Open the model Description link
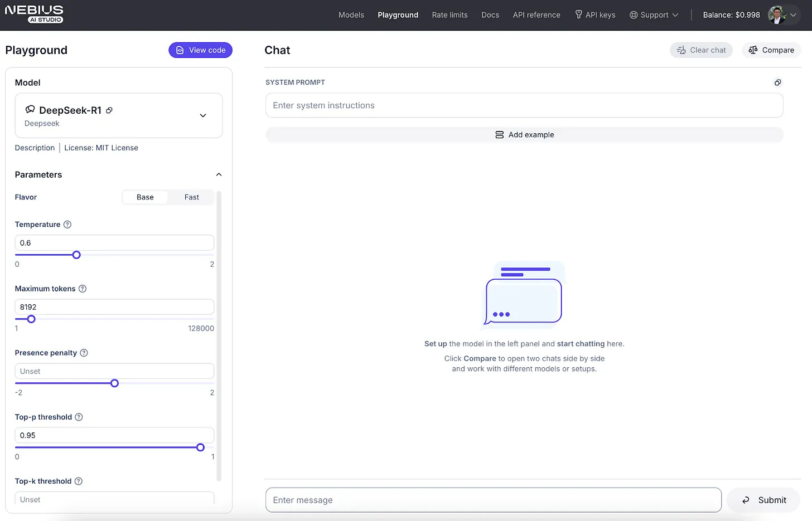This screenshot has width=812, height=521. (35, 148)
